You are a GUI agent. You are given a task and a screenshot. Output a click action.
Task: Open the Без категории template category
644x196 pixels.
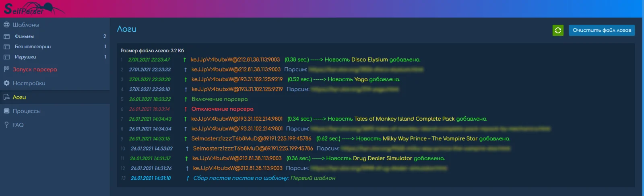pyautogui.click(x=33, y=47)
